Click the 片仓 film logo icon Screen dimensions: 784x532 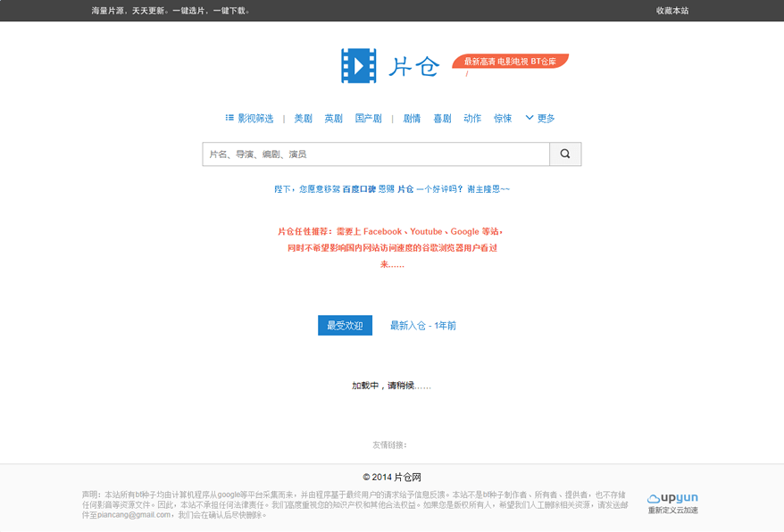click(x=359, y=66)
